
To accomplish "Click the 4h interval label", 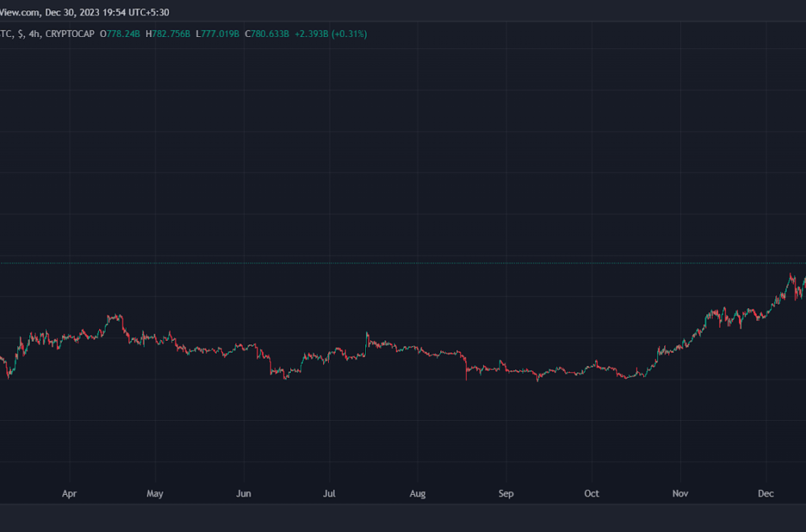I will [x=35, y=34].
